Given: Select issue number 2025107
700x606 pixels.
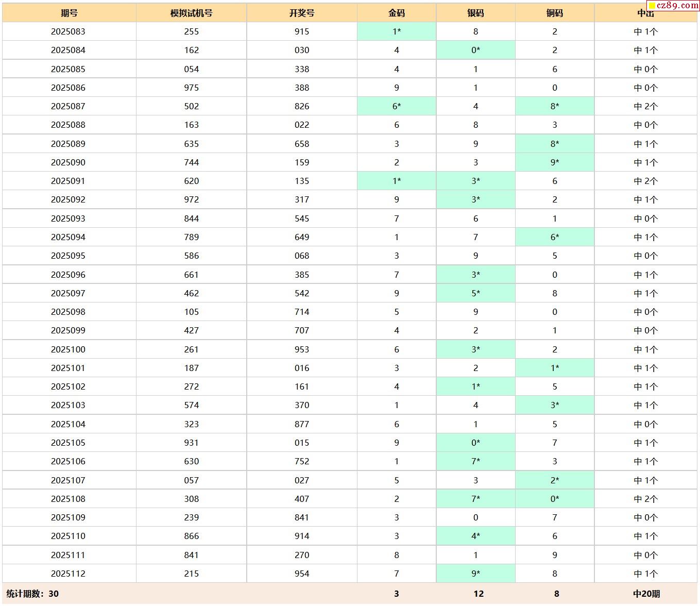Looking at the screenshot, I should click(x=68, y=480).
